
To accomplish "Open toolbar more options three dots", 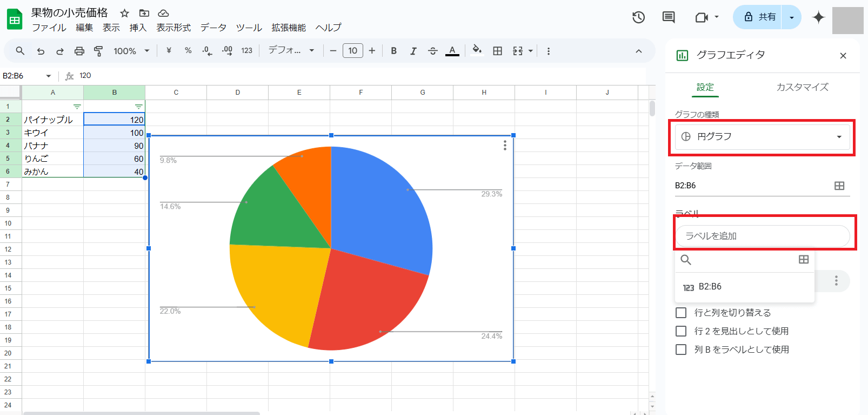I will coord(549,51).
